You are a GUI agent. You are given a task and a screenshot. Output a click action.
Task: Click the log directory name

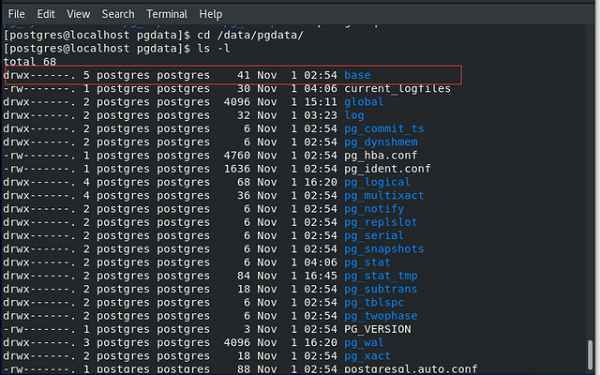354,115
